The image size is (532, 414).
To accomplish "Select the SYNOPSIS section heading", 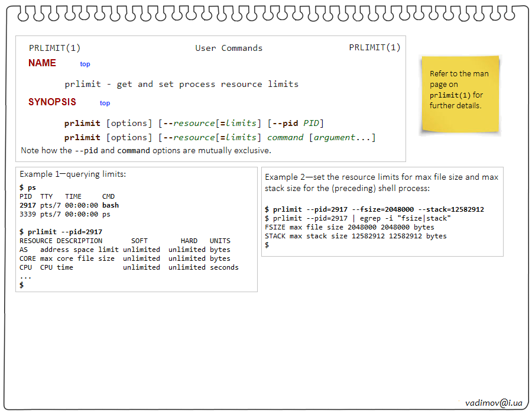I will click(52, 102).
